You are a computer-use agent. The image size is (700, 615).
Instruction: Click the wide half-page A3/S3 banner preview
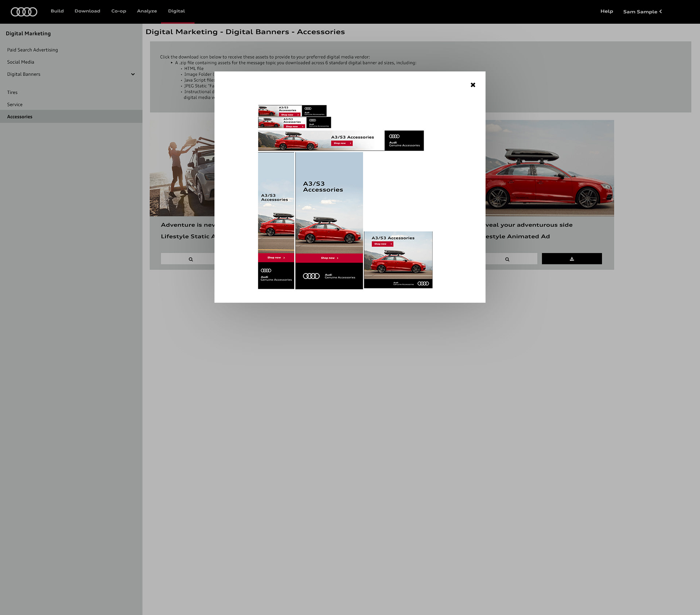329,221
